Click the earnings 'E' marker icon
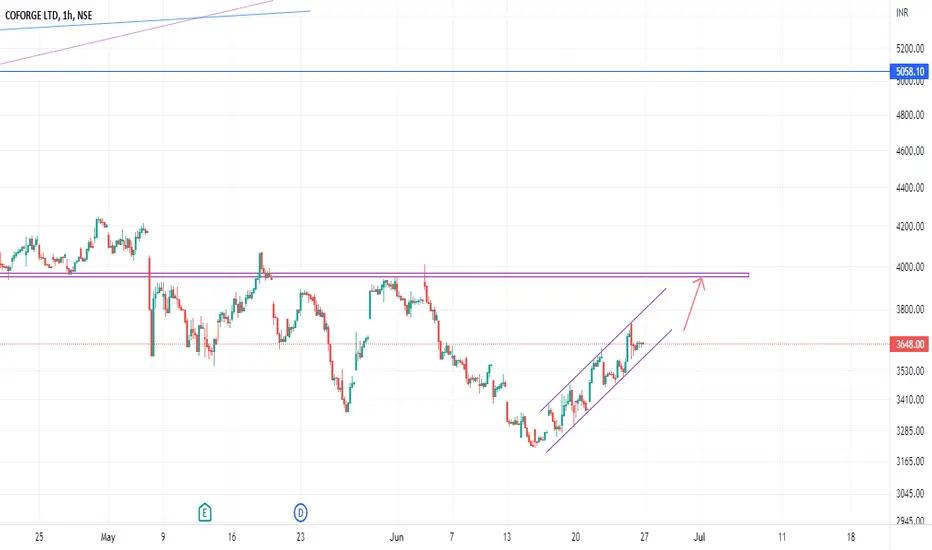 point(204,512)
